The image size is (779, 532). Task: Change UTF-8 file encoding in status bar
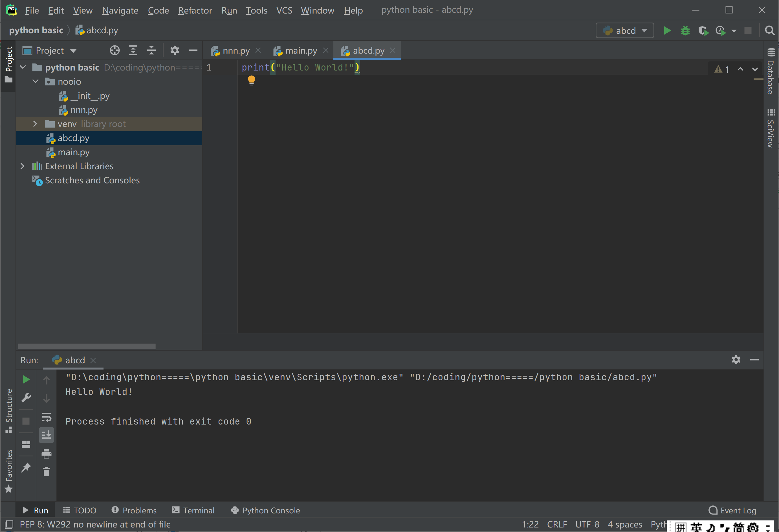tap(587, 524)
